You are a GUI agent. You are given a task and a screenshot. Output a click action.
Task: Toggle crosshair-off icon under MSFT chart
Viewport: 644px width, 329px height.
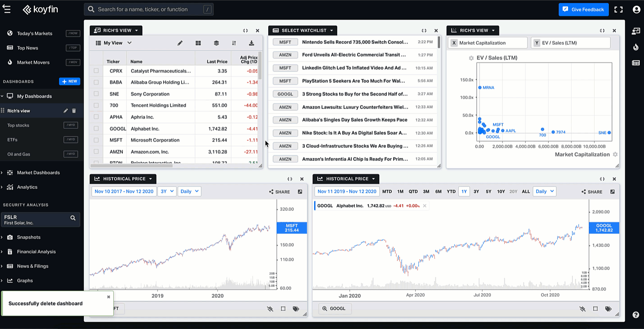tap(270, 309)
